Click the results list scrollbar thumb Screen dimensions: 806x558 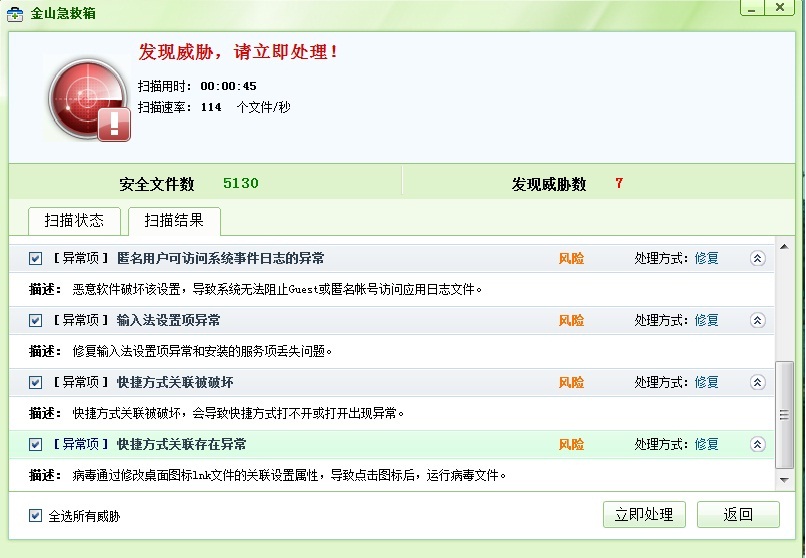coord(784,415)
